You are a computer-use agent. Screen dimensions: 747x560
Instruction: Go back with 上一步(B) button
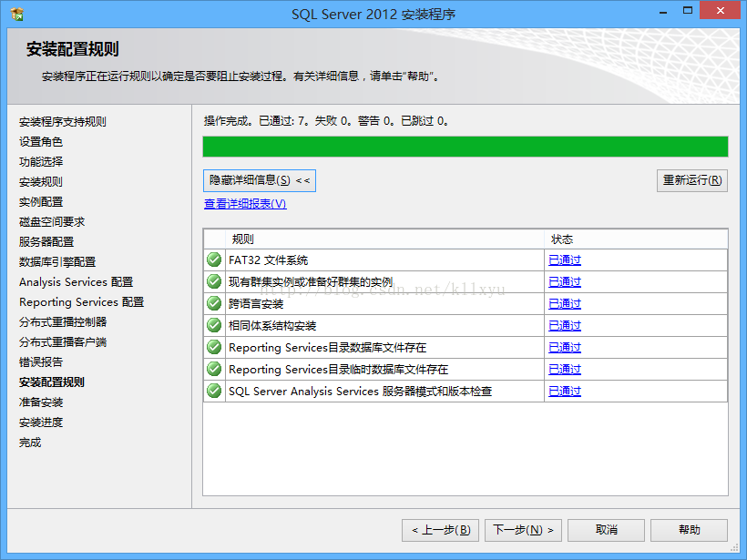pos(440,530)
